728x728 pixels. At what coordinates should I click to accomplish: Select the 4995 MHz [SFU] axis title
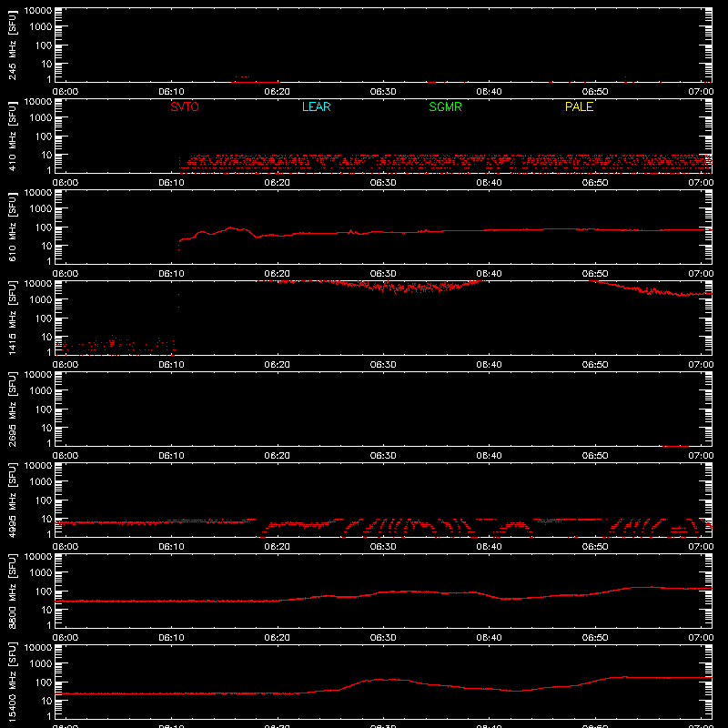click(12, 500)
